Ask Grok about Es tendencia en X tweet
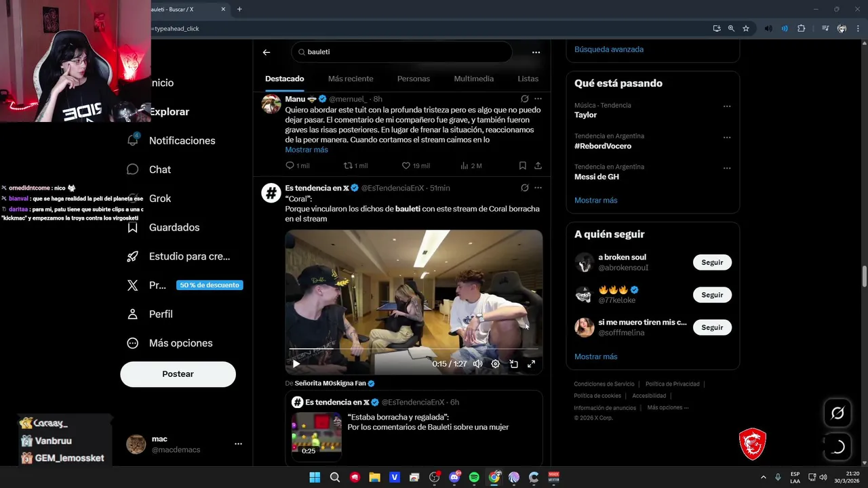Image resolution: width=868 pixels, height=488 pixels. (x=524, y=188)
